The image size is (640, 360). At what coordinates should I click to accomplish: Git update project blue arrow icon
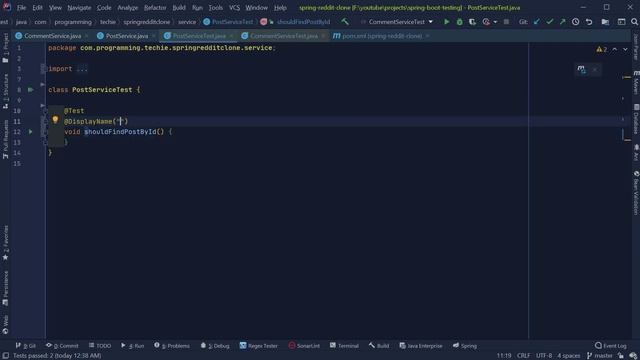click(537, 22)
